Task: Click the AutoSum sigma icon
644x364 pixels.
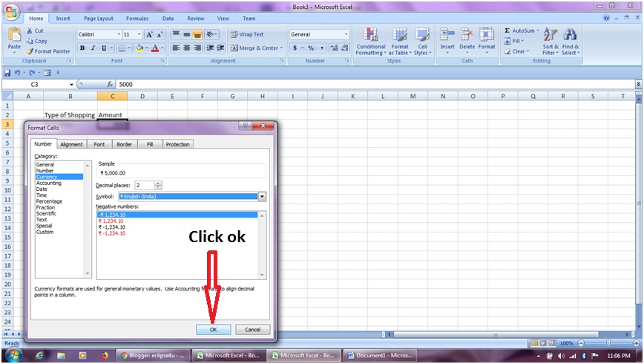Action: pyautogui.click(x=507, y=30)
